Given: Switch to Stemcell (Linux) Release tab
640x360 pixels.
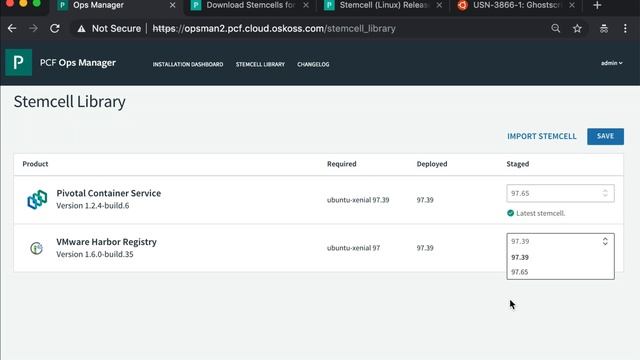Looking at the screenshot, I should pyautogui.click(x=383, y=5).
